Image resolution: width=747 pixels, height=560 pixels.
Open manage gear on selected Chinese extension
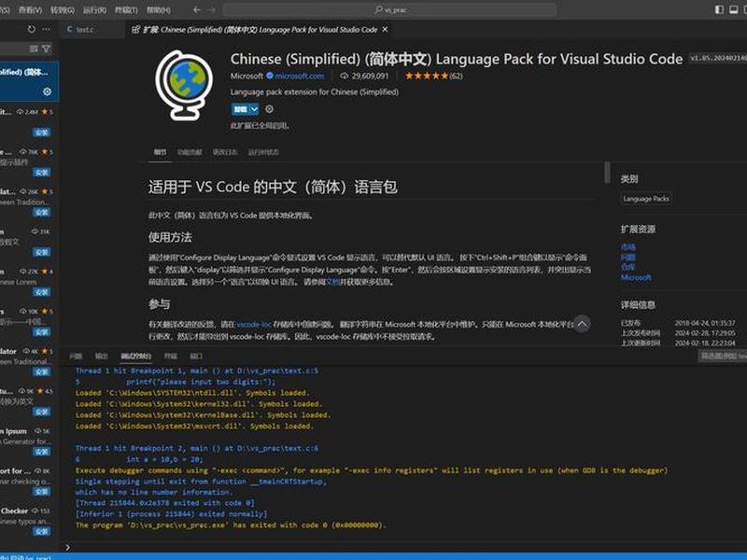pos(48,91)
